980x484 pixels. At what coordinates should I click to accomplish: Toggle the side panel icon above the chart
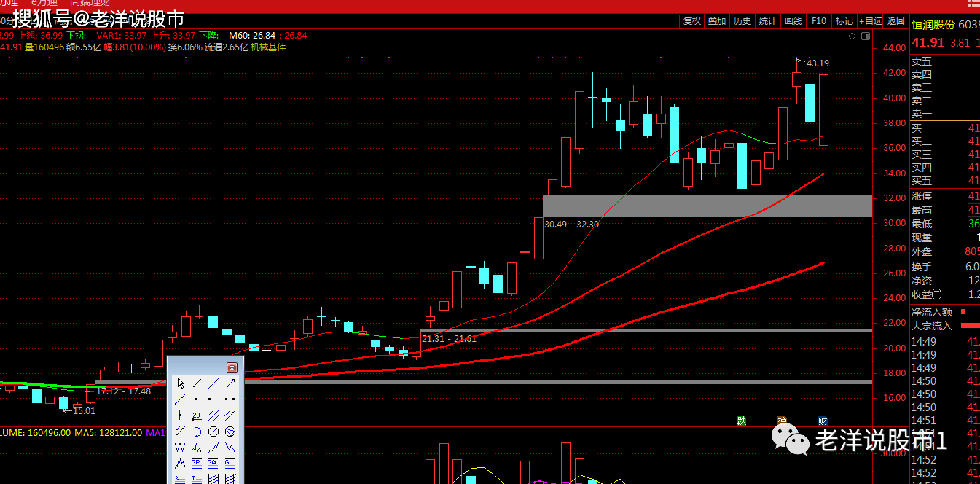click(865, 35)
